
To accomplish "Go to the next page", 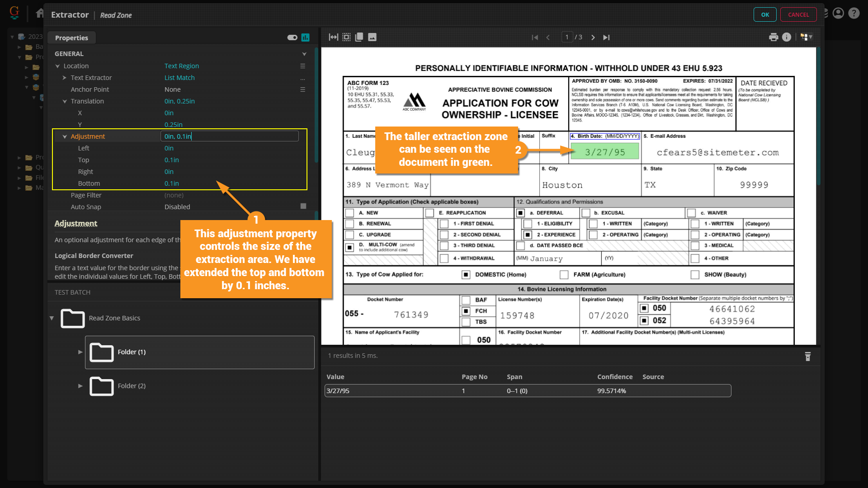I will coord(593,38).
